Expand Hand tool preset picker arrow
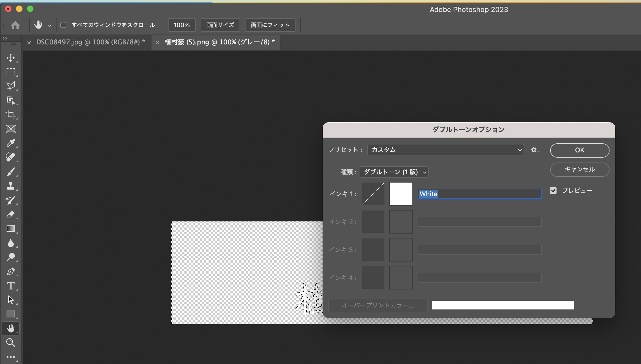Screen dimensions: 641x364 [49, 25]
